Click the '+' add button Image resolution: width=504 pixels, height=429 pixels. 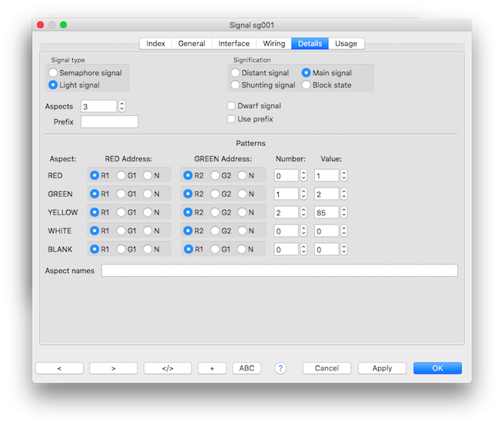(212, 368)
